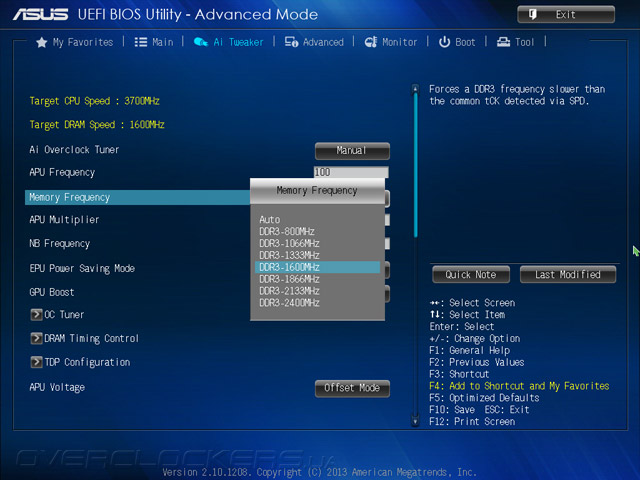Click the Target DRAM Speed 1600MHz text
The height and width of the screenshot is (480, 640).
click(x=97, y=125)
